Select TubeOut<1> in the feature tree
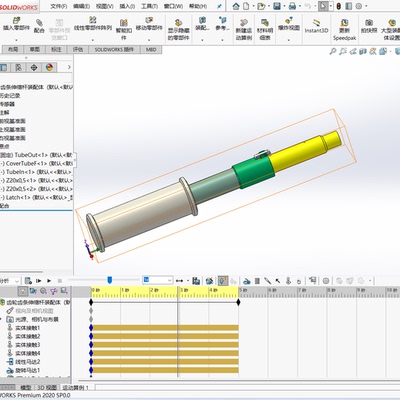The width and height of the screenshot is (400, 400). [36, 155]
